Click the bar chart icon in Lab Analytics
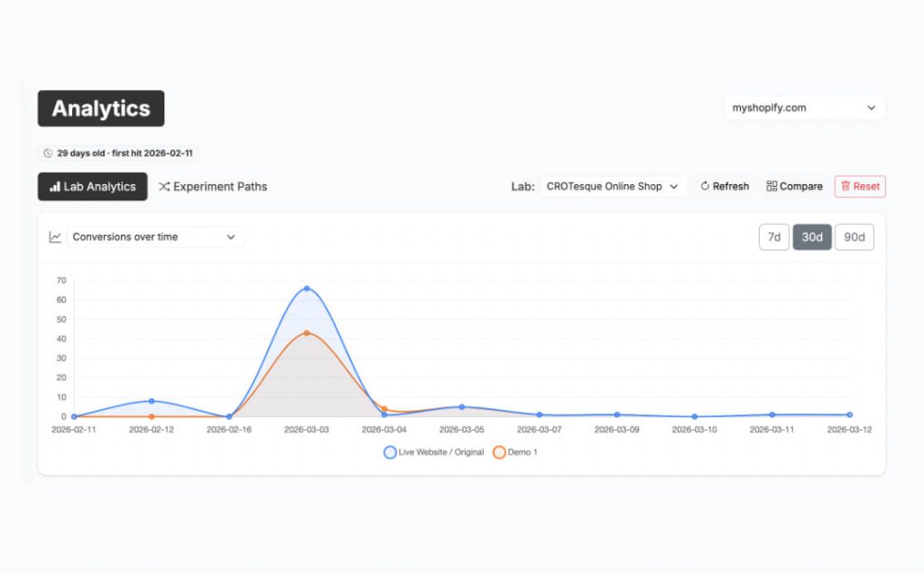This screenshot has height=574, width=924. pyautogui.click(x=55, y=187)
